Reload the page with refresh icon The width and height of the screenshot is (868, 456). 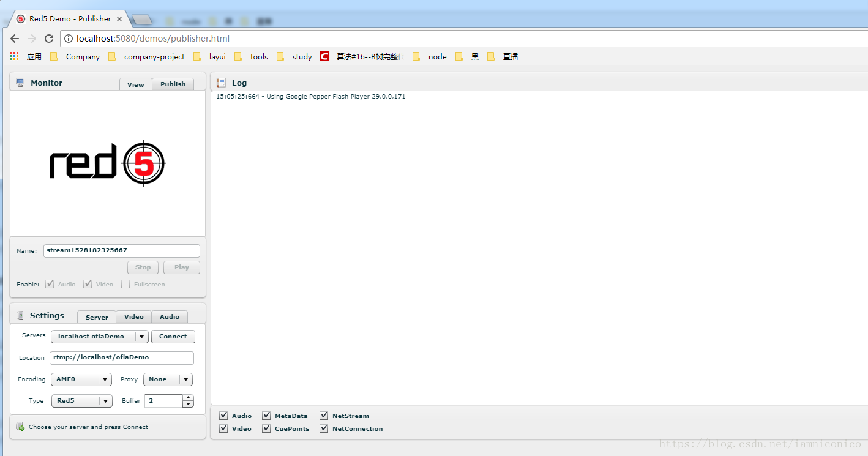click(49, 39)
